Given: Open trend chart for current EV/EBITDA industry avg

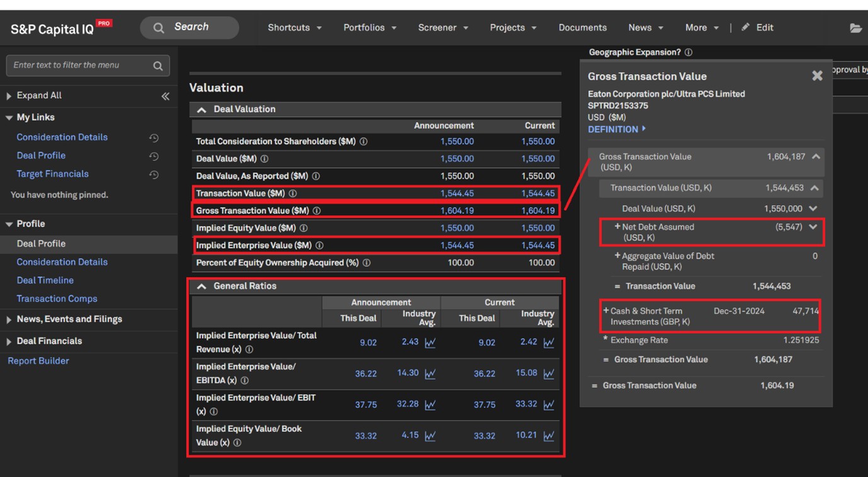Looking at the screenshot, I should 549,374.
